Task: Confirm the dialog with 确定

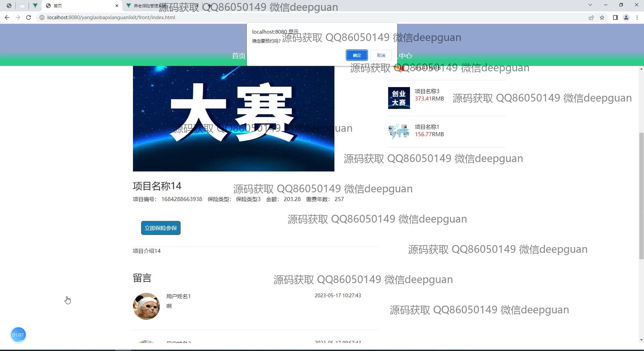Action: coord(357,55)
